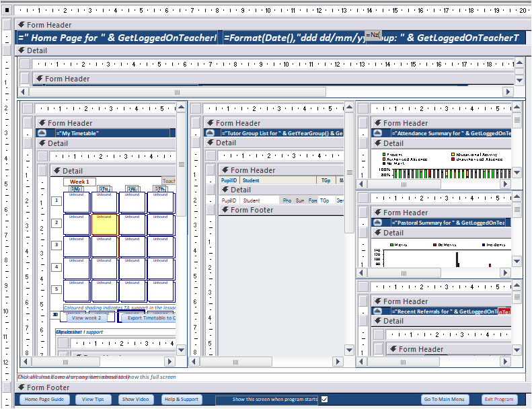Click down scroll arrow of Recent Referrals subform
Image resolution: width=532 pixels, height=409 pixels.
(x=517, y=350)
